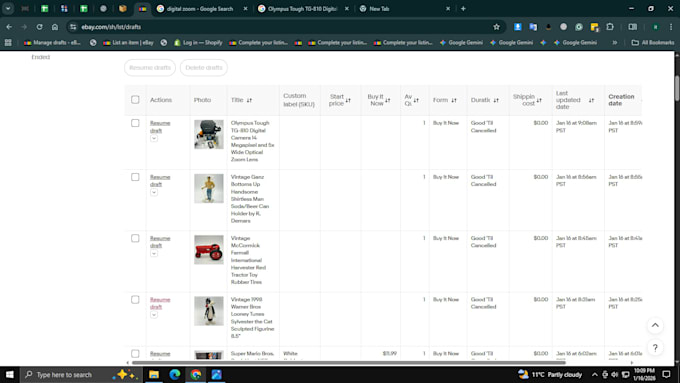The height and width of the screenshot is (383, 680).
Task: Click the Delete drafts button
Action: tap(204, 68)
